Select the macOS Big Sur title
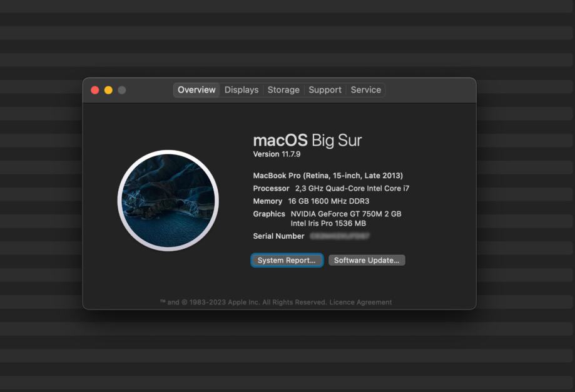Screen dimensions: 575x392 [307, 140]
